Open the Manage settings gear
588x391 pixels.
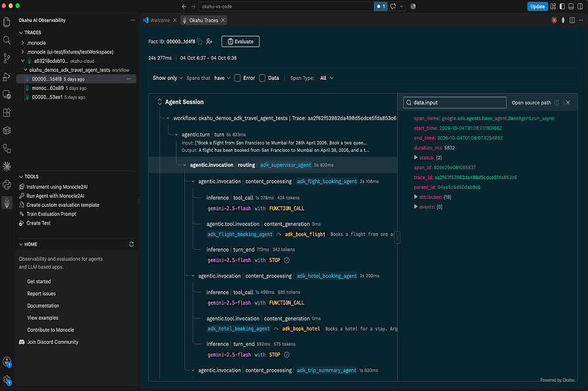coord(7,380)
